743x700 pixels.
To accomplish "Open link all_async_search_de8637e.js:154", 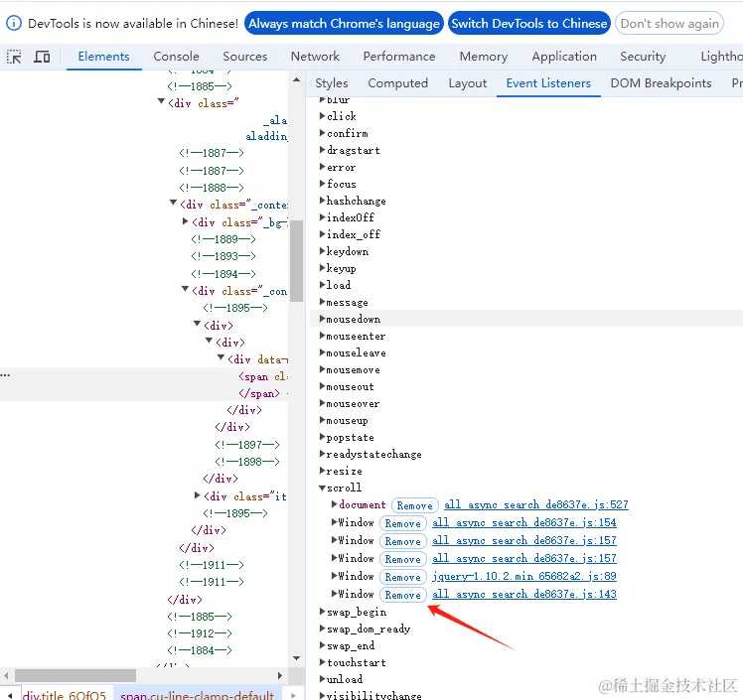I will pyautogui.click(x=524, y=523).
